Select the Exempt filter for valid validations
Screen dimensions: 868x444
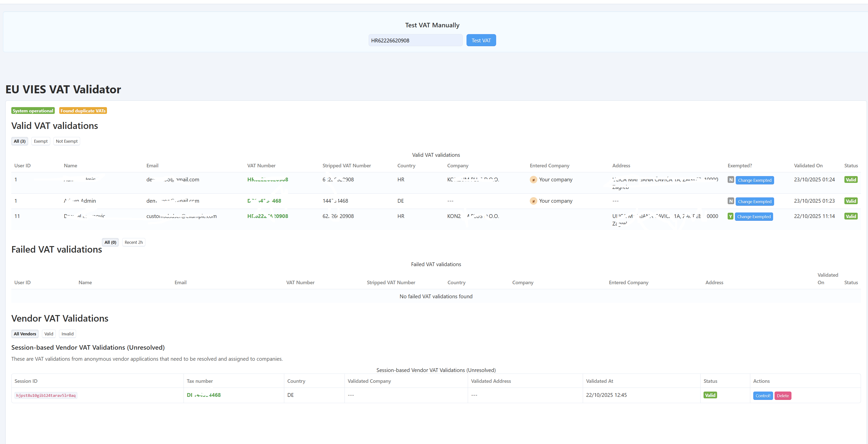click(x=41, y=141)
